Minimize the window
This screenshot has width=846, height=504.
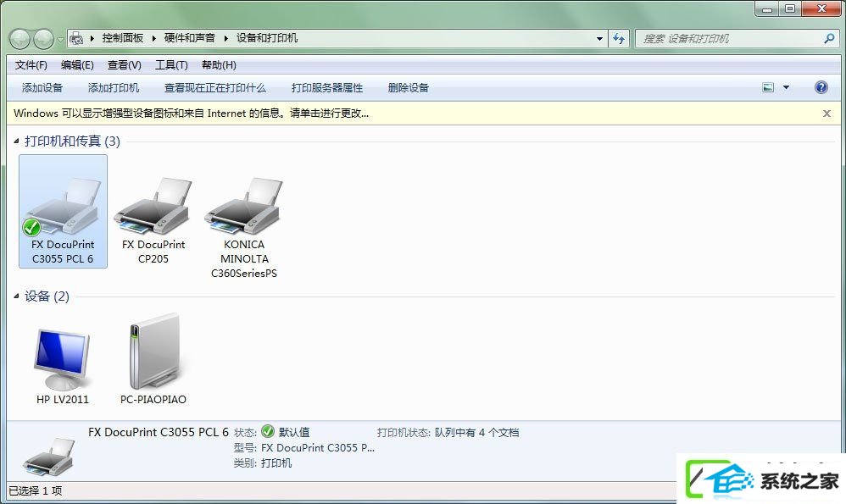[x=767, y=8]
